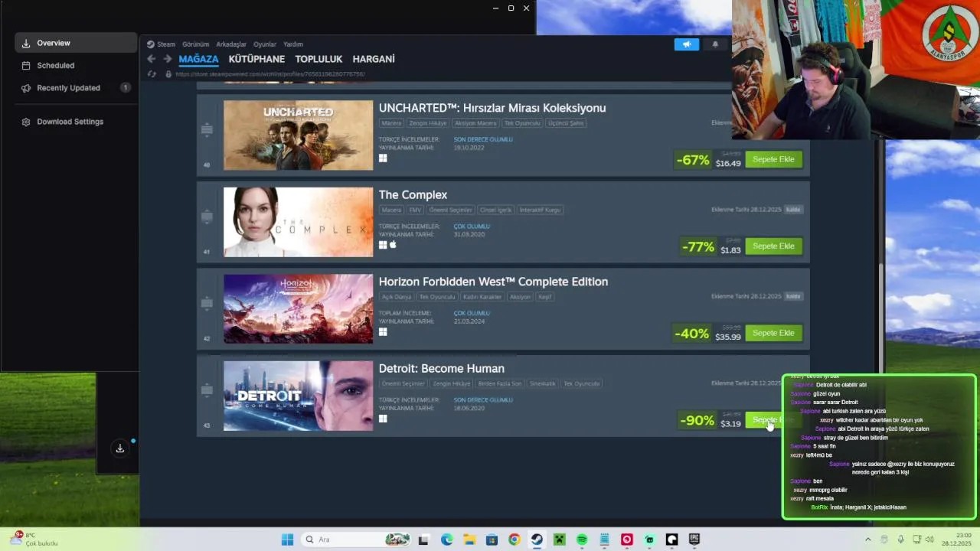Remove The Complex from wishlist (kaldır)
This screenshot has height=551, width=980.
[793, 210]
